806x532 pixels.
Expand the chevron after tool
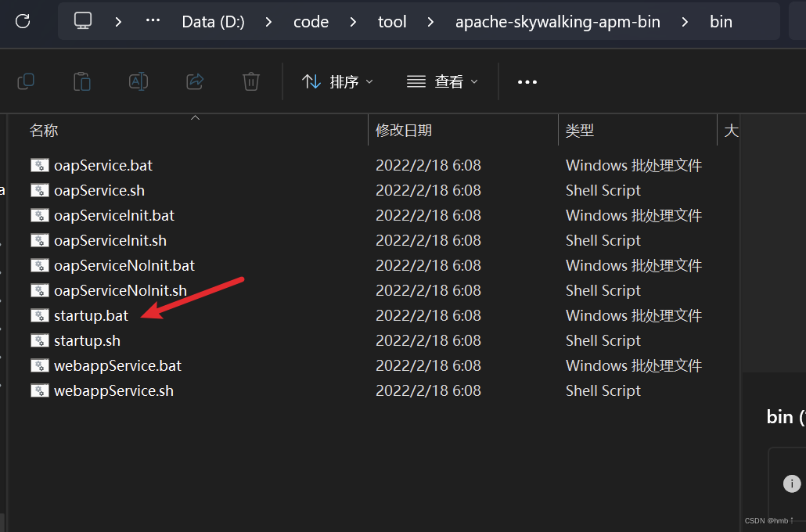(x=430, y=22)
